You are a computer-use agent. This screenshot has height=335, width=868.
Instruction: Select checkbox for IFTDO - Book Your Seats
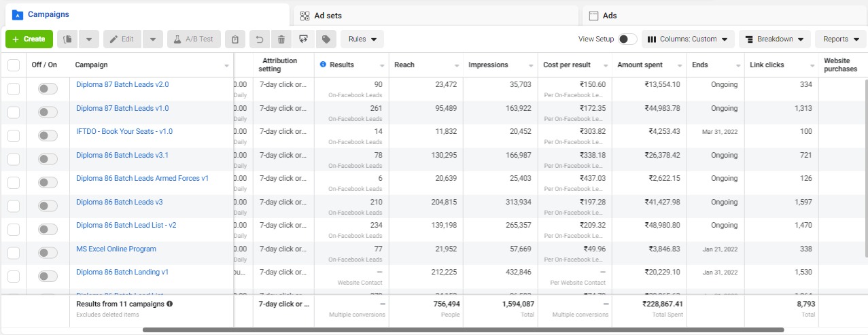point(14,136)
